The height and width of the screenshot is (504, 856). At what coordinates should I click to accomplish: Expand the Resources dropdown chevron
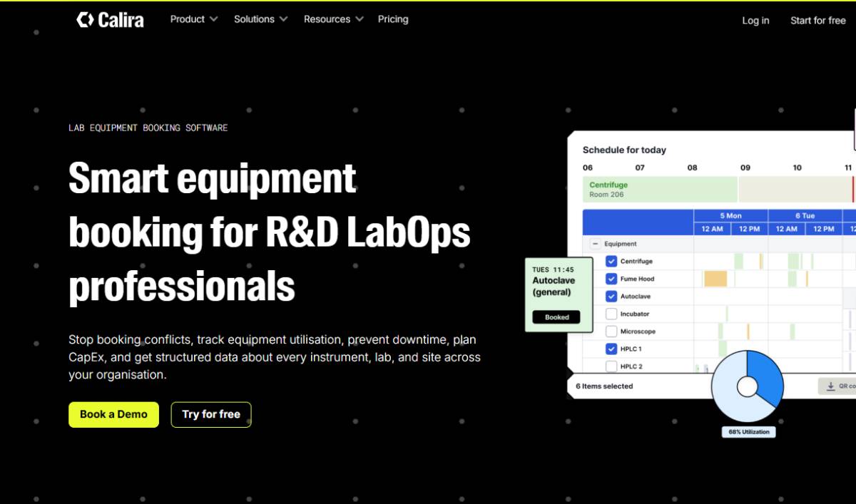pos(359,19)
